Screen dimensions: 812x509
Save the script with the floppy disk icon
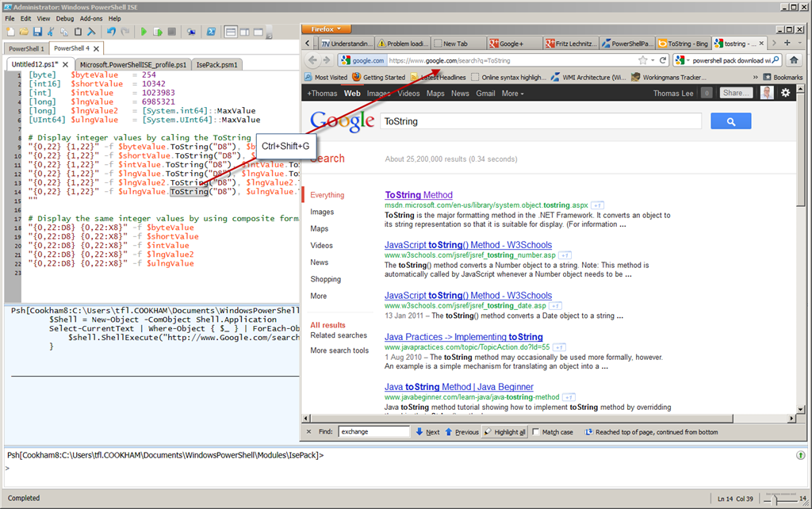tap(37, 32)
